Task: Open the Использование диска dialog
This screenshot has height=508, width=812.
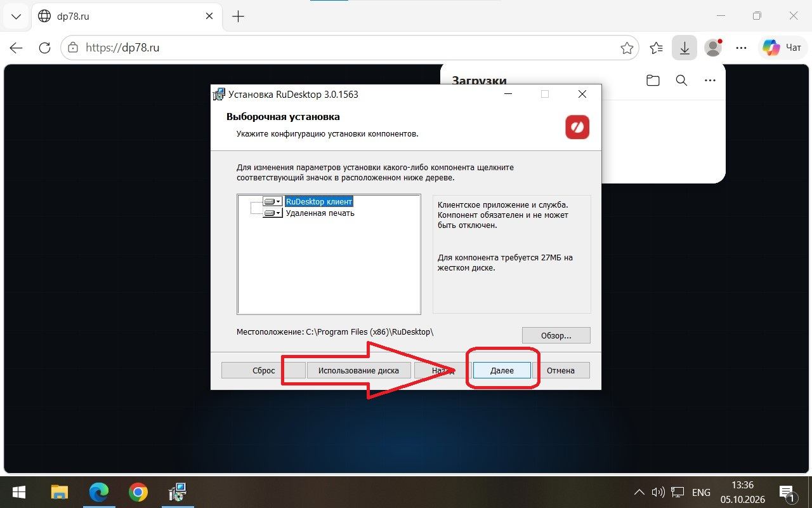Action: point(358,370)
